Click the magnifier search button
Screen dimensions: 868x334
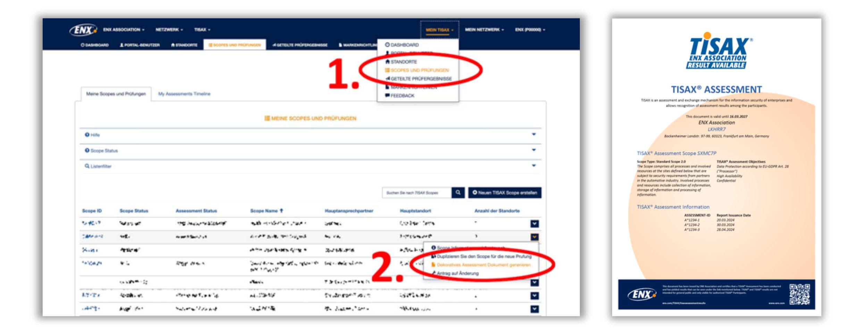[458, 192]
